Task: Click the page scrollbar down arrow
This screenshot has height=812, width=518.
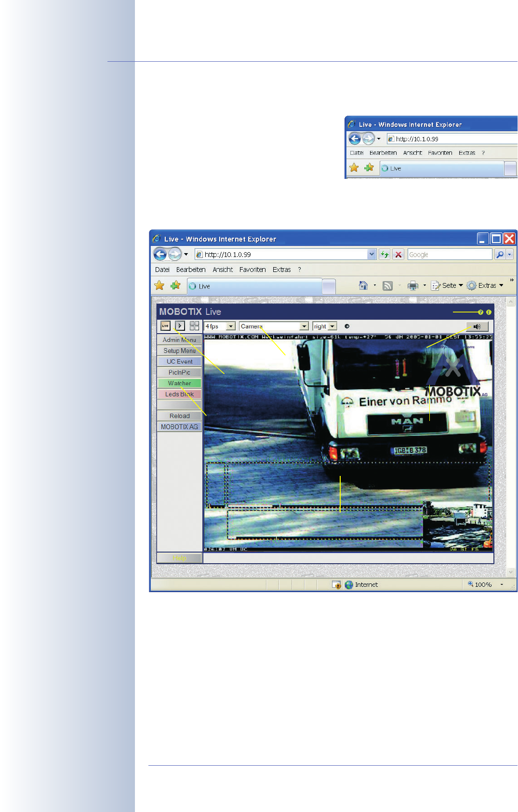Action: [511, 572]
